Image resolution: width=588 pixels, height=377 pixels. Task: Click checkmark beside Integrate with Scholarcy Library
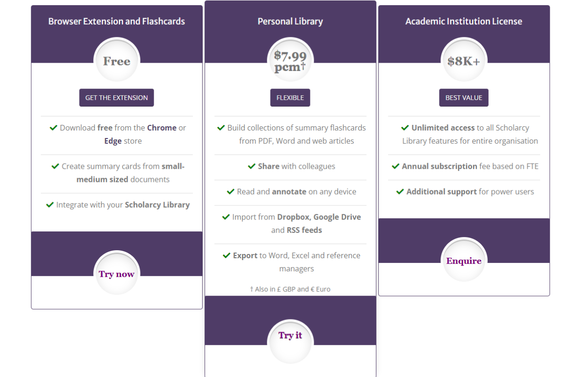click(x=49, y=205)
